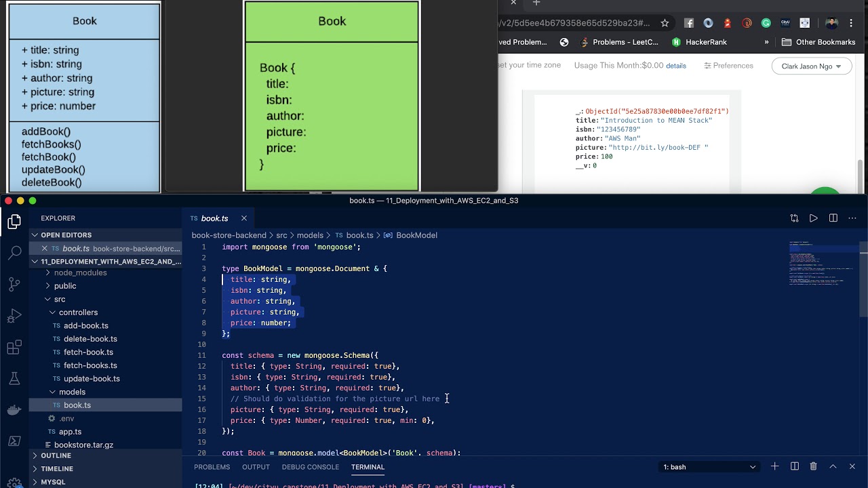Open the Docker view
The width and height of the screenshot is (868, 488).
click(14, 410)
